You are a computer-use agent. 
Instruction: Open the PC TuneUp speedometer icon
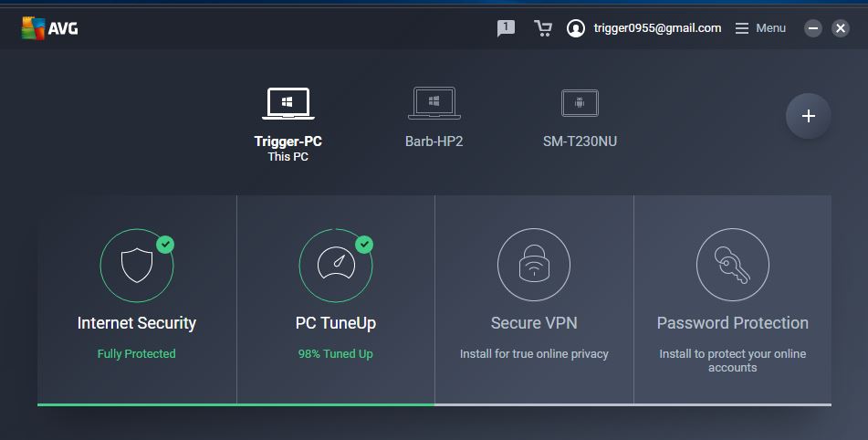tap(336, 265)
